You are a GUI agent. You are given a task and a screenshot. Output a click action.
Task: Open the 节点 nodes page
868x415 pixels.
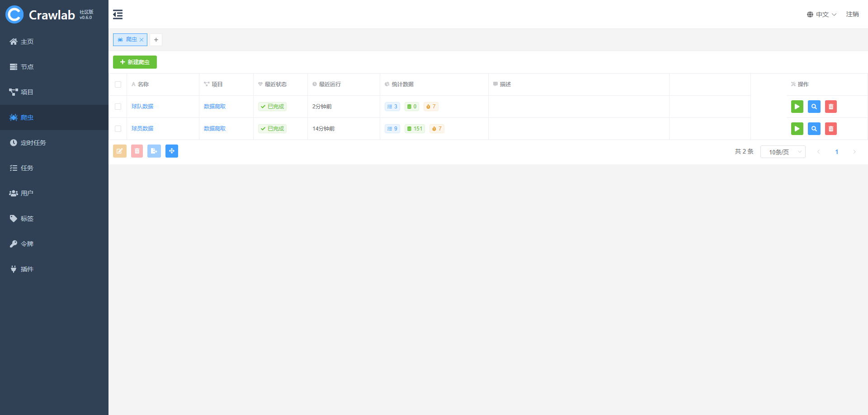54,67
